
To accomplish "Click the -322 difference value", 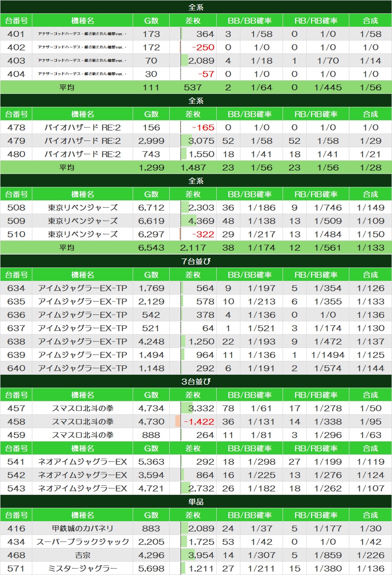I will coord(203,234).
